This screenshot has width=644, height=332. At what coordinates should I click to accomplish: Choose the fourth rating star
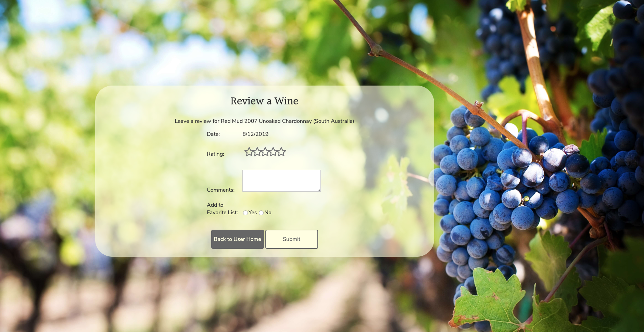(273, 152)
